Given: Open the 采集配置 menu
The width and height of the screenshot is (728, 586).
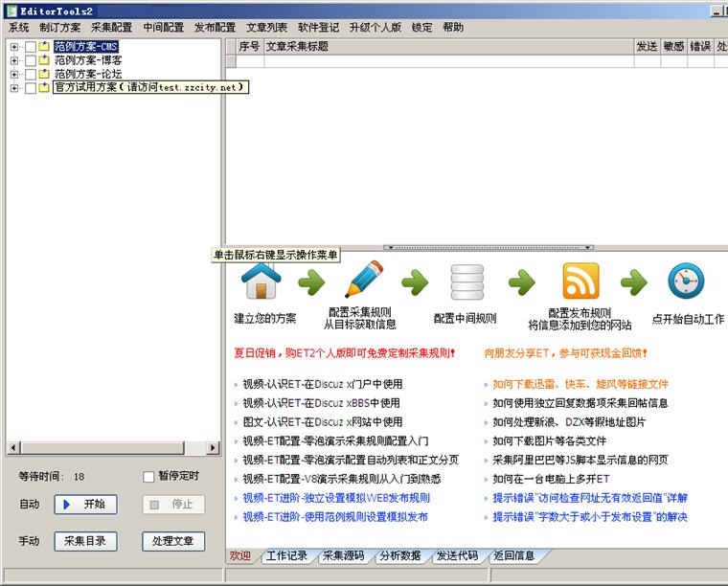Looking at the screenshot, I should coord(111,28).
